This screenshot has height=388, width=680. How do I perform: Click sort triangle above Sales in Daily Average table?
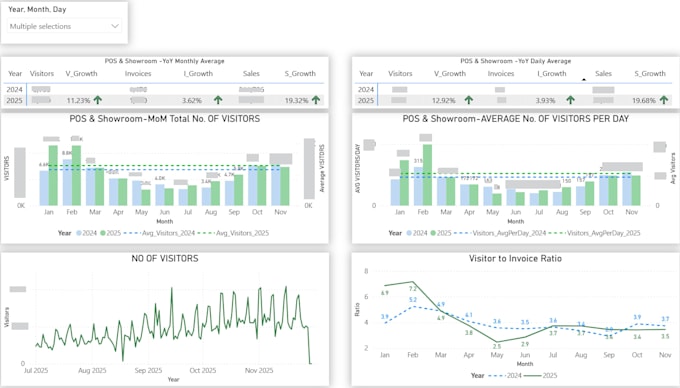coord(584,80)
